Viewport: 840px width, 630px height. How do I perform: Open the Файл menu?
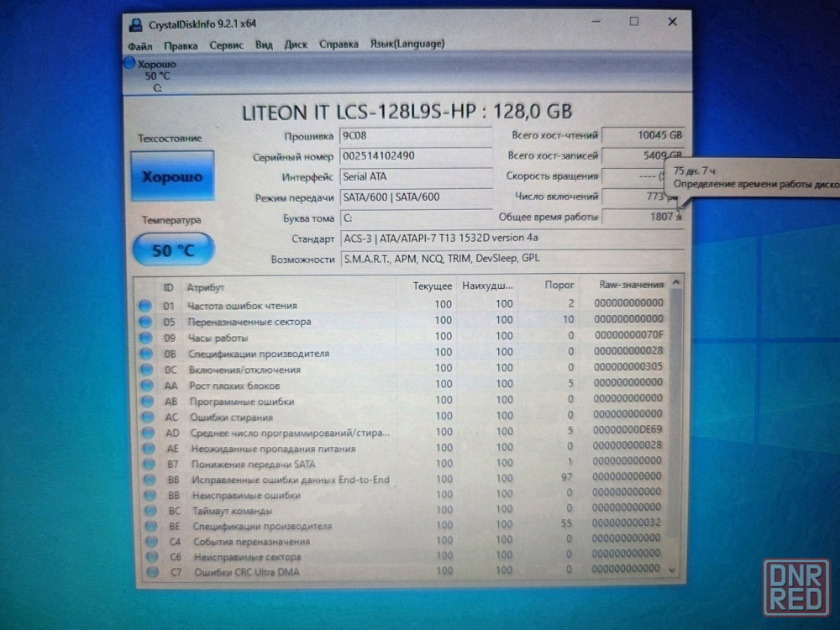click(139, 46)
